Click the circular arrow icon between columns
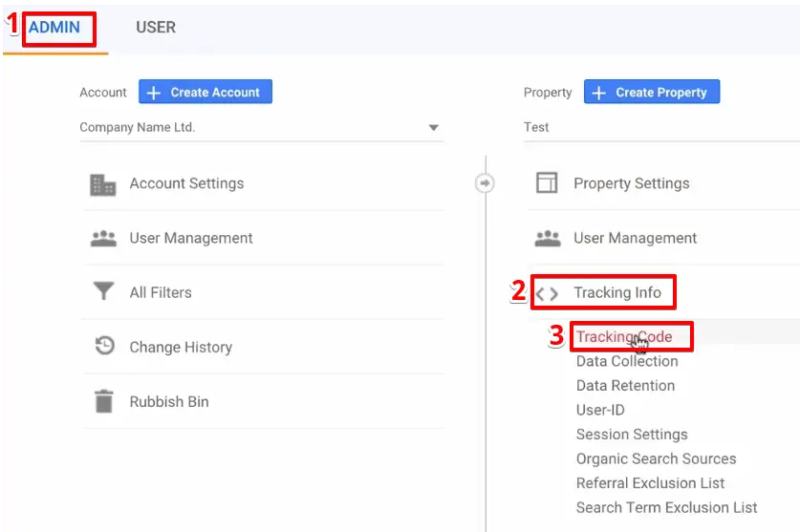The width and height of the screenshot is (800, 532). [485, 183]
